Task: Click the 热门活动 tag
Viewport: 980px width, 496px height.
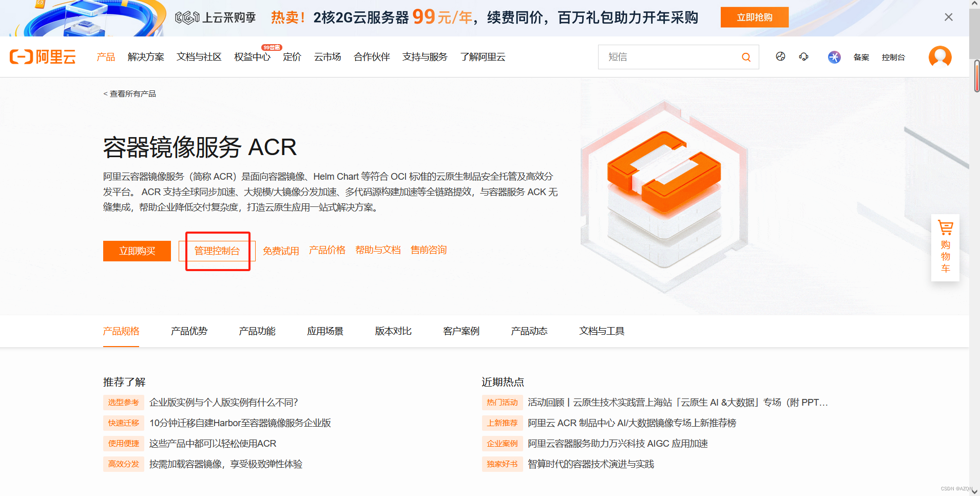Action: coord(502,403)
